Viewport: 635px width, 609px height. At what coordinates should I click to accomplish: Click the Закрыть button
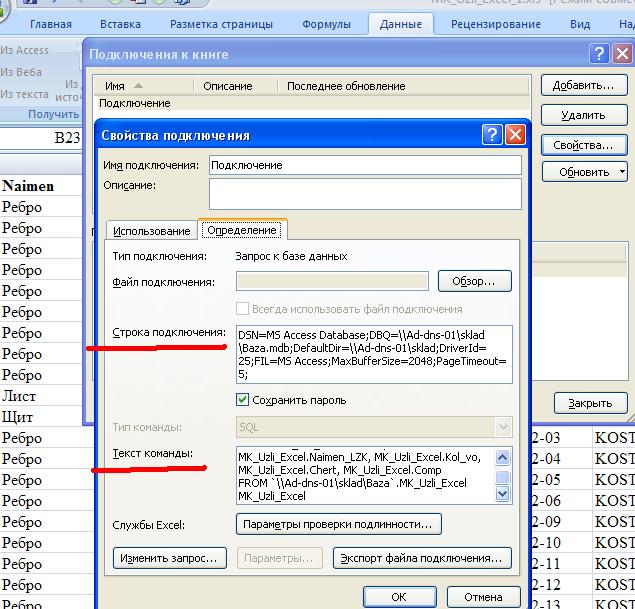(x=590, y=403)
